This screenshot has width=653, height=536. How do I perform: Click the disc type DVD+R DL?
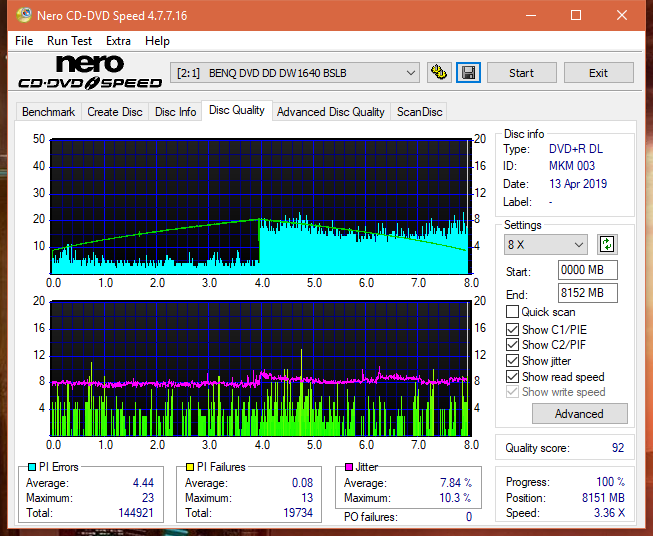(576, 149)
